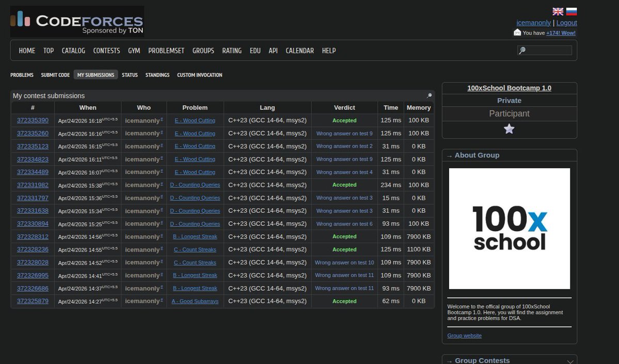The image size is (619, 364).
Task: Select the MY SUBMISSIONS tab
Action: [x=96, y=75]
